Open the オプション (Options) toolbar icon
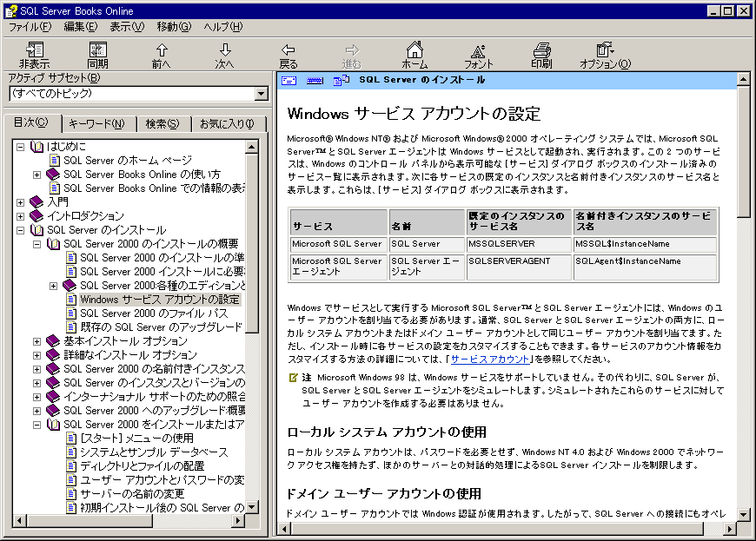756x541 pixels. click(x=605, y=49)
